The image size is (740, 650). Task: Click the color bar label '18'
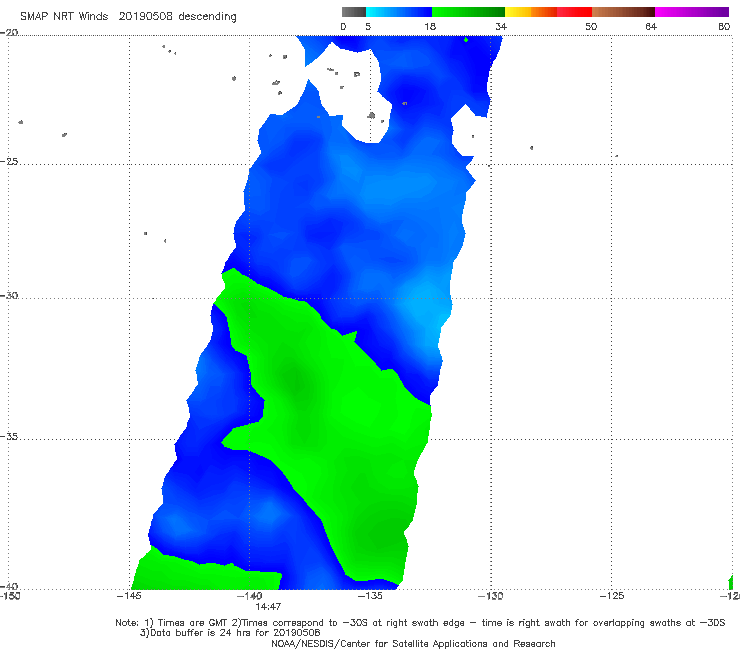(429, 26)
